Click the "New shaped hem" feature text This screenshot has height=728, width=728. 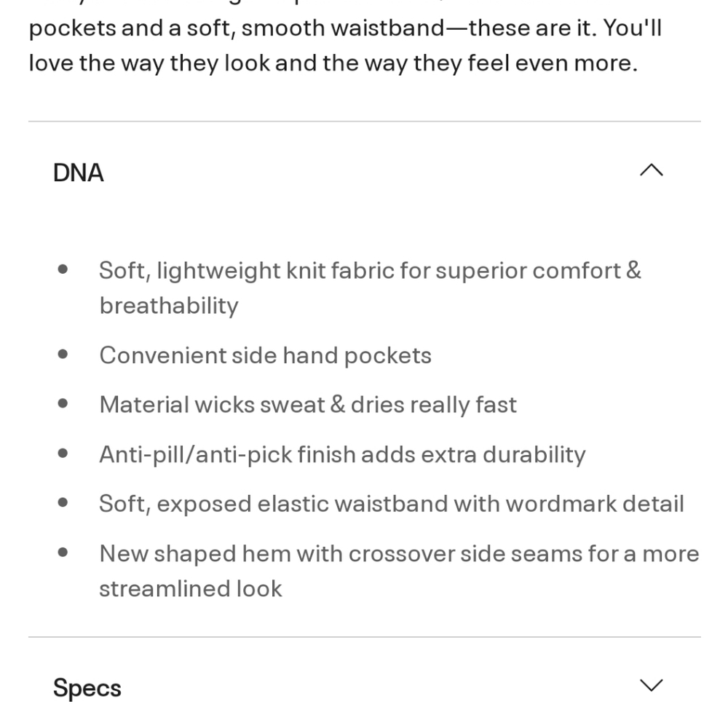click(399, 571)
